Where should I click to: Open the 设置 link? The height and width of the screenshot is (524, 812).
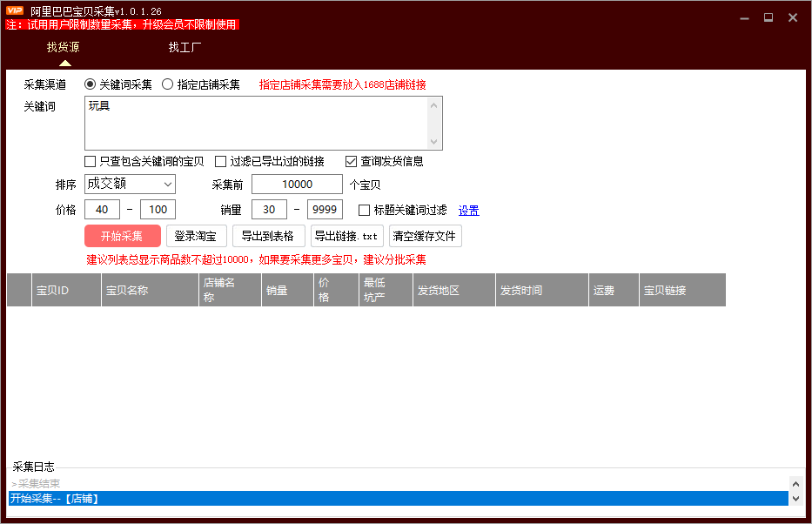[x=468, y=211]
